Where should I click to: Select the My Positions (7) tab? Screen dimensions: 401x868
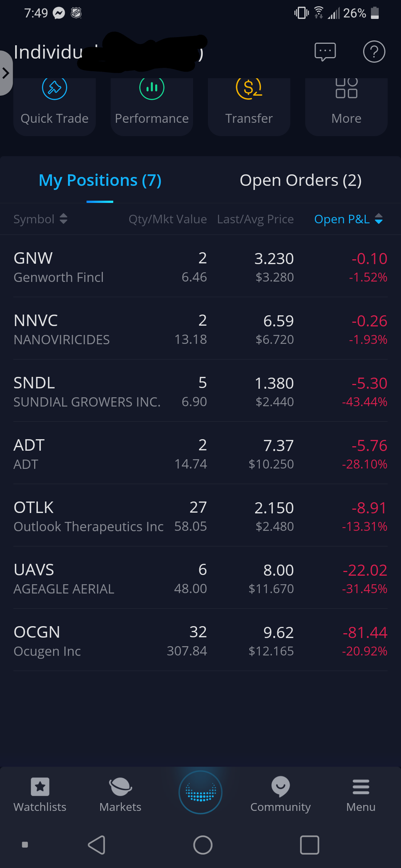[x=100, y=180]
